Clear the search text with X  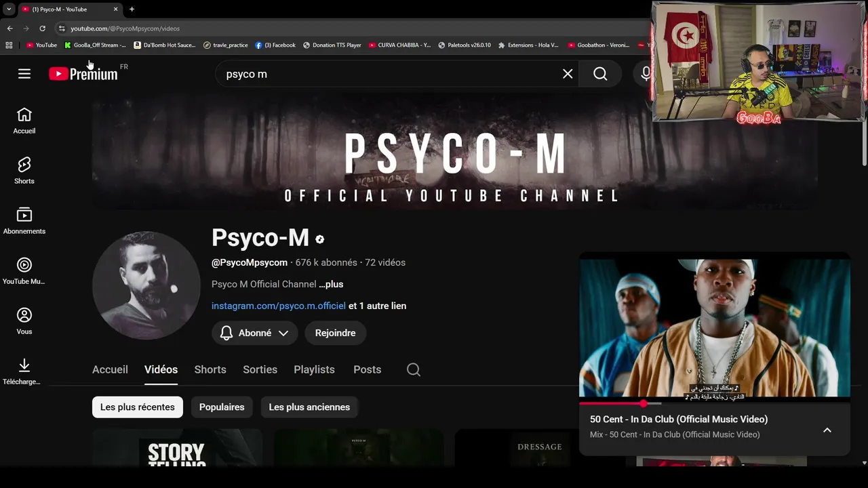coord(568,74)
